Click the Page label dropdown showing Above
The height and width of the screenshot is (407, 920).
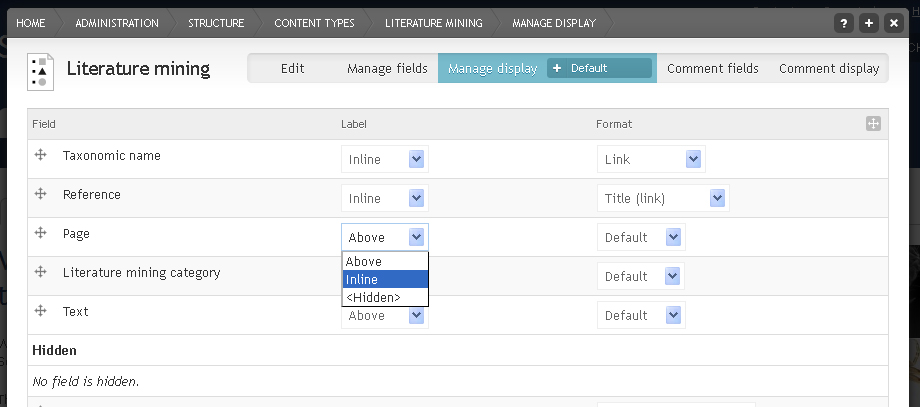coord(385,237)
